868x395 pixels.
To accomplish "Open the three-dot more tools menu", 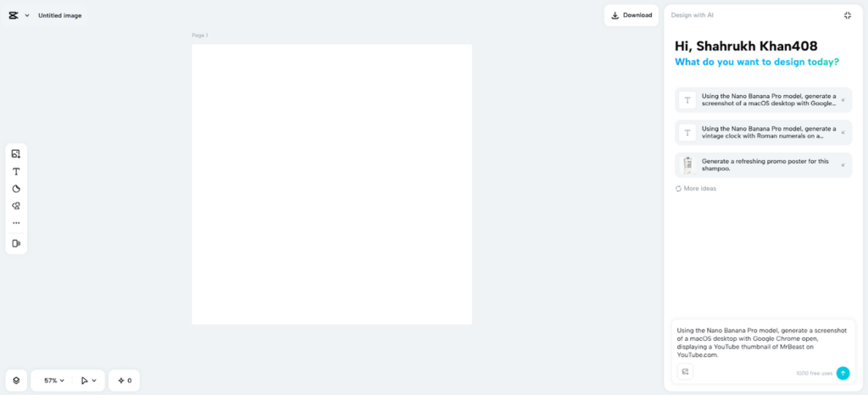I will click(16, 223).
